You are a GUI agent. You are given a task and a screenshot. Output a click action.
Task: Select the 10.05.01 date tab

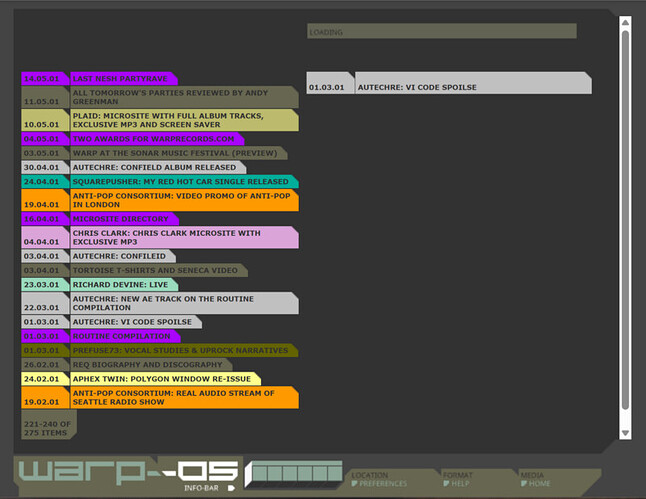[45, 120]
